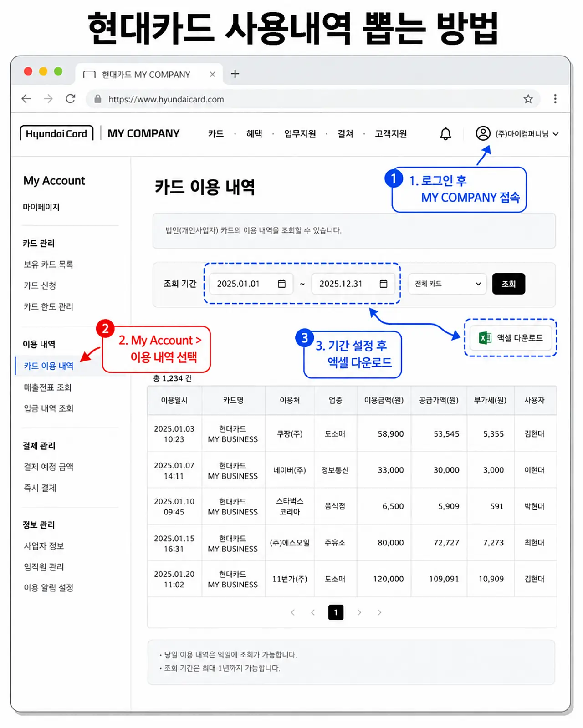Click the address bar URL field

[313, 99]
